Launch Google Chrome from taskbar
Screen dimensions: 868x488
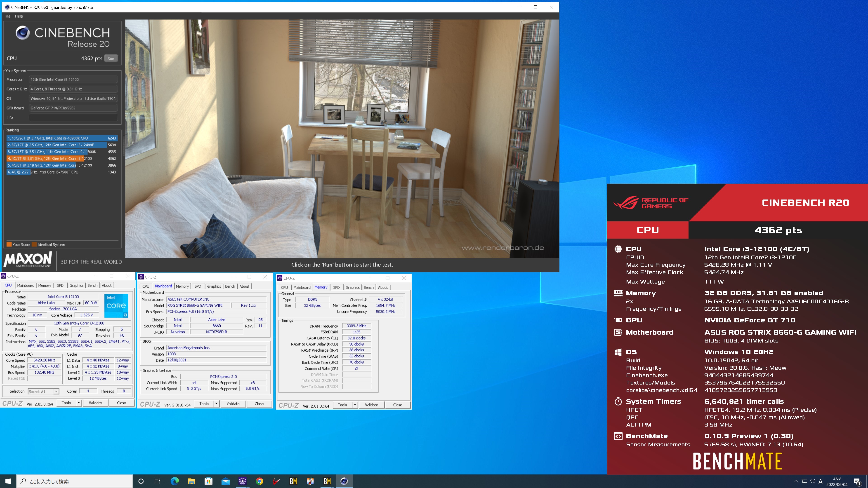pos(259,481)
